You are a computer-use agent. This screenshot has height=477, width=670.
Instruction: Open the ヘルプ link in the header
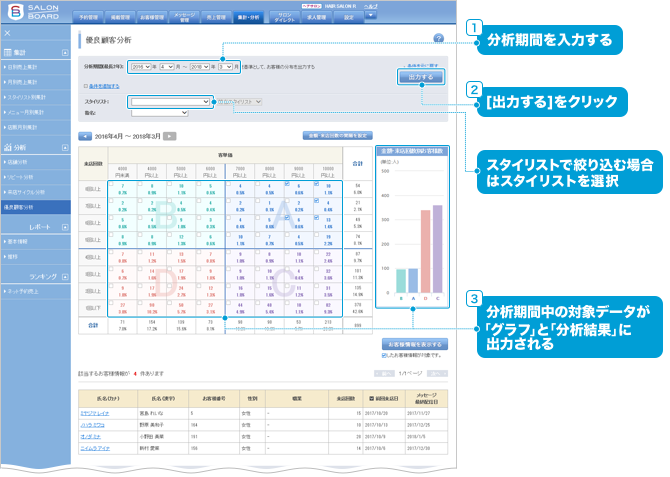click(370, 6)
